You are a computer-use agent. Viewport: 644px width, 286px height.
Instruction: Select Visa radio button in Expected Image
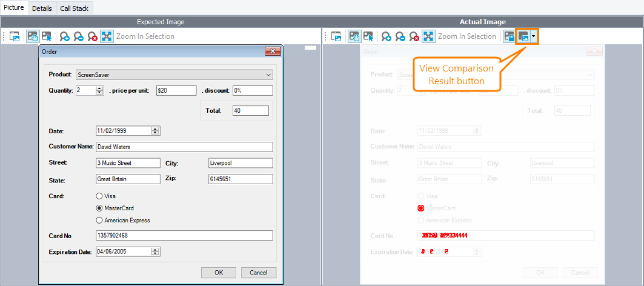point(99,196)
